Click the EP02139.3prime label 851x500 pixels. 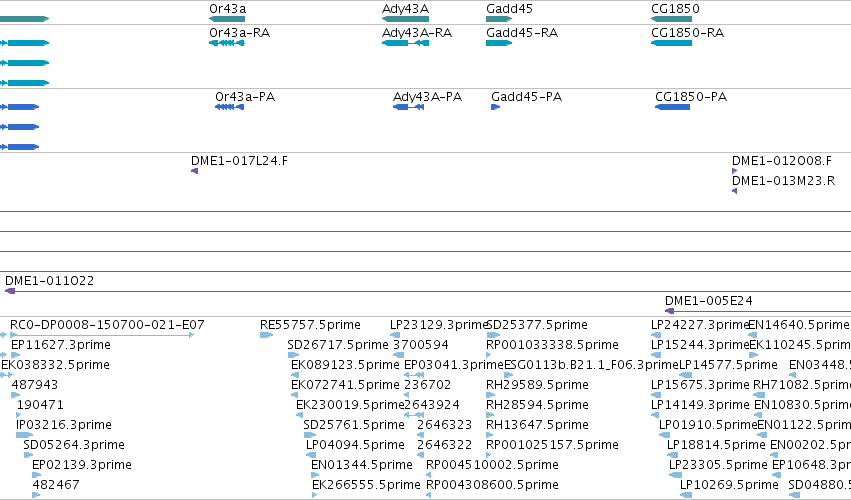[x=82, y=465]
